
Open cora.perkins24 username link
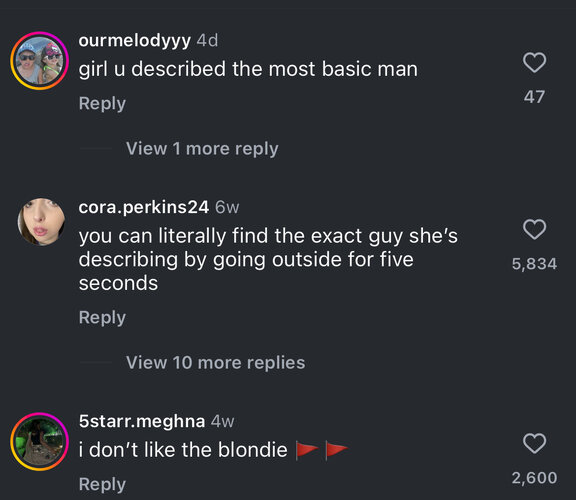(144, 207)
